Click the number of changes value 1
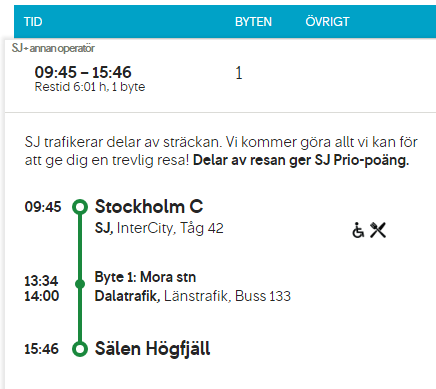This screenshot has width=436, height=389. [239, 73]
